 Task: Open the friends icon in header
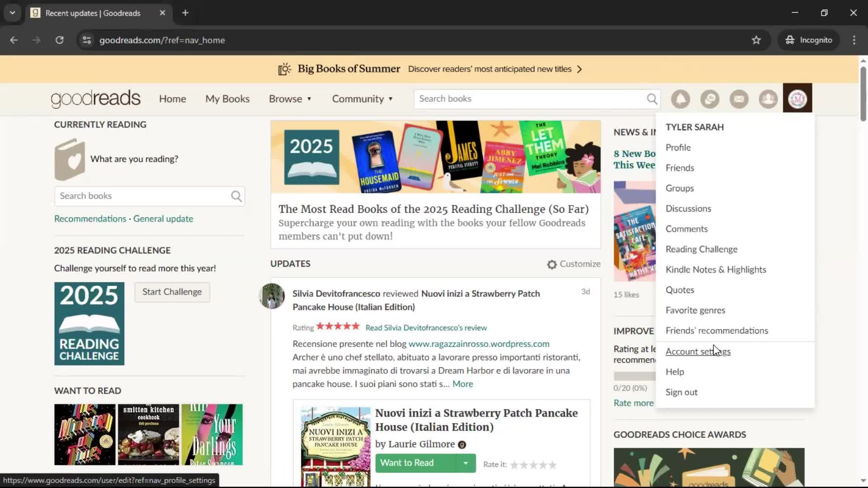[768, 99]
